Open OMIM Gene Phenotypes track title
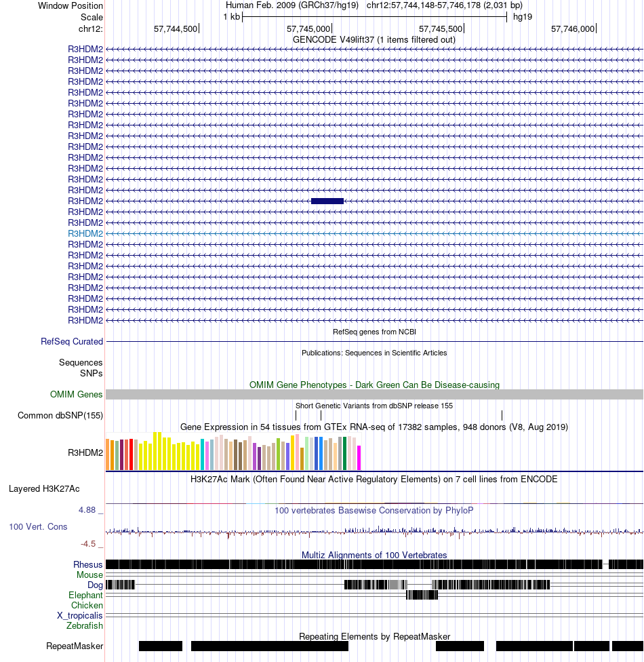The height and width of the screenshot is (662, 644). (x=374, y=385)
